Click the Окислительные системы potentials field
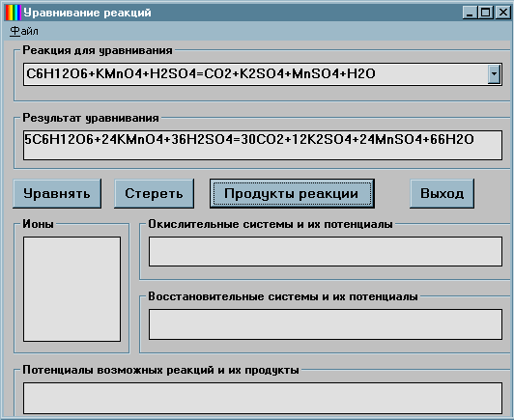The image size is (514, 420). tap(326, 251)
